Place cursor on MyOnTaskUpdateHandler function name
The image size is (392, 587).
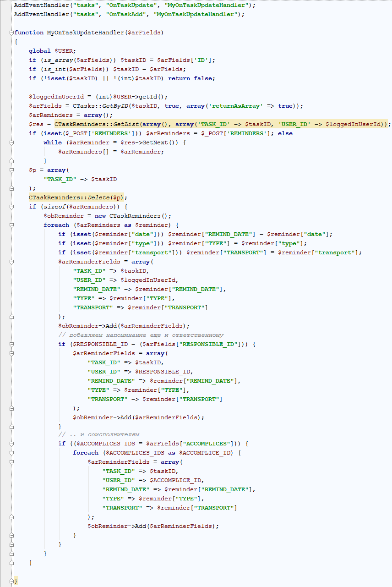coord(85,33)
